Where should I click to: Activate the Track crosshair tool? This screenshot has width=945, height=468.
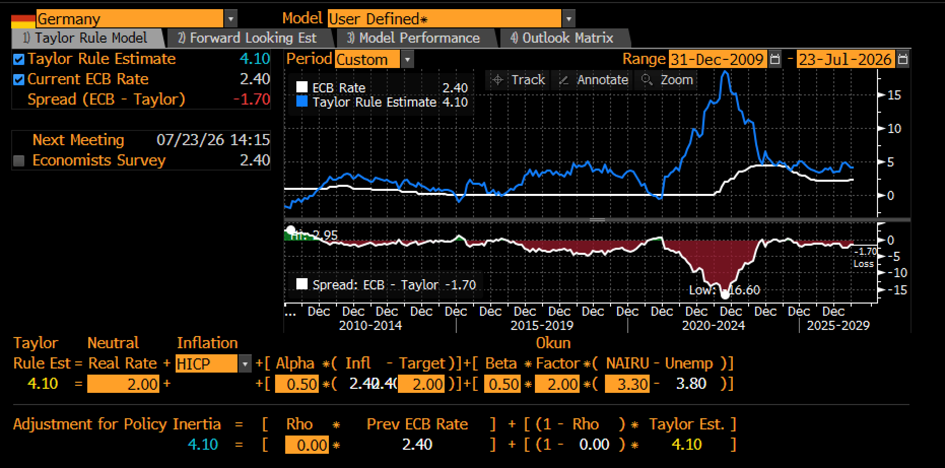tap(518, 80)
